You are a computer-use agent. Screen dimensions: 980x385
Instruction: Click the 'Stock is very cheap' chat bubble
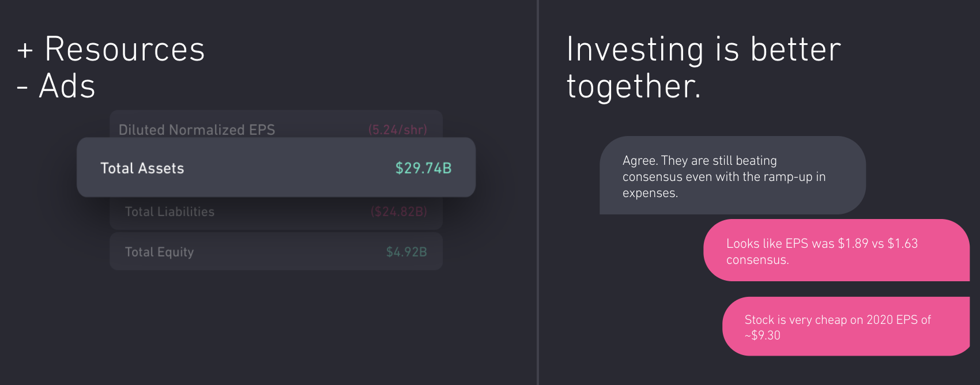(846, 326)
